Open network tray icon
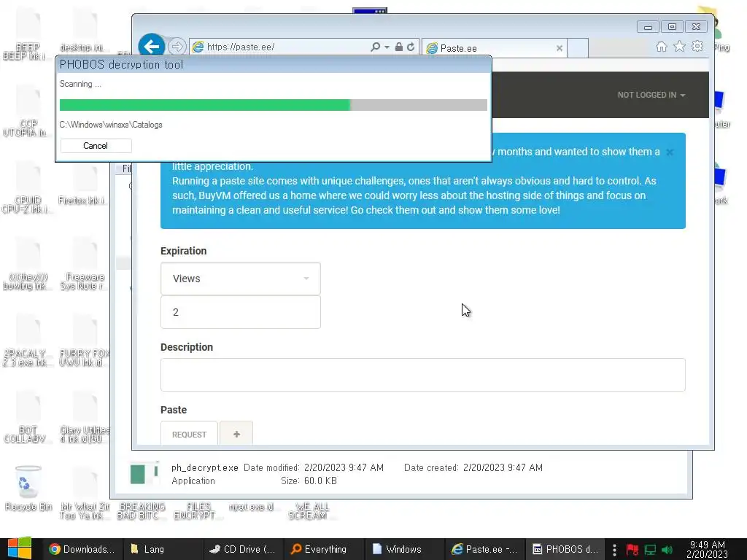 pyautogui.click(x=650, y=550)
